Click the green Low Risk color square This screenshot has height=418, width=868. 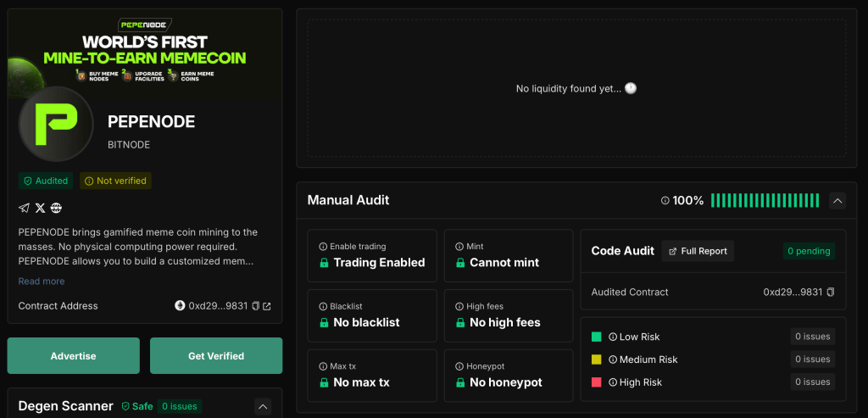(x=597, y=337)
